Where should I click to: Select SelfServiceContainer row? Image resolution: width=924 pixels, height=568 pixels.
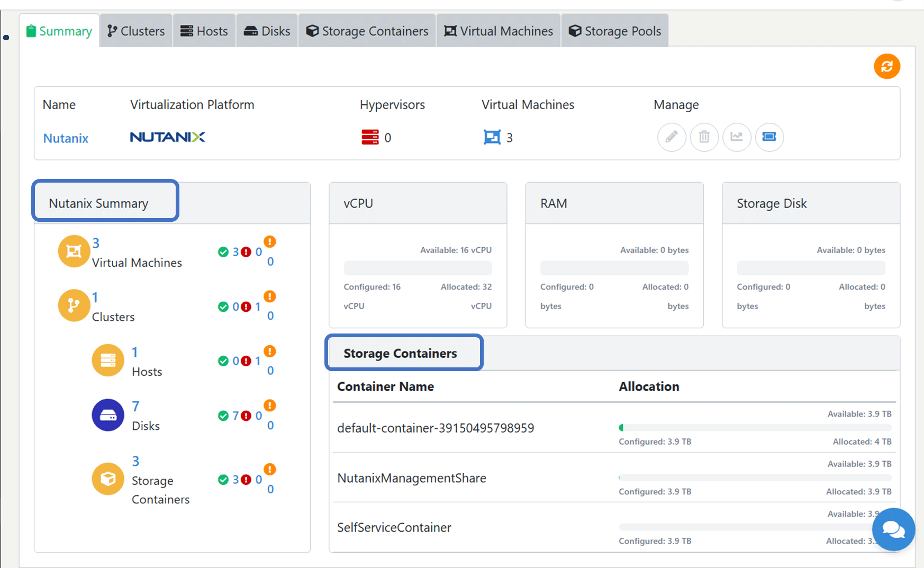pyautogui.click(x=614, y=527)
